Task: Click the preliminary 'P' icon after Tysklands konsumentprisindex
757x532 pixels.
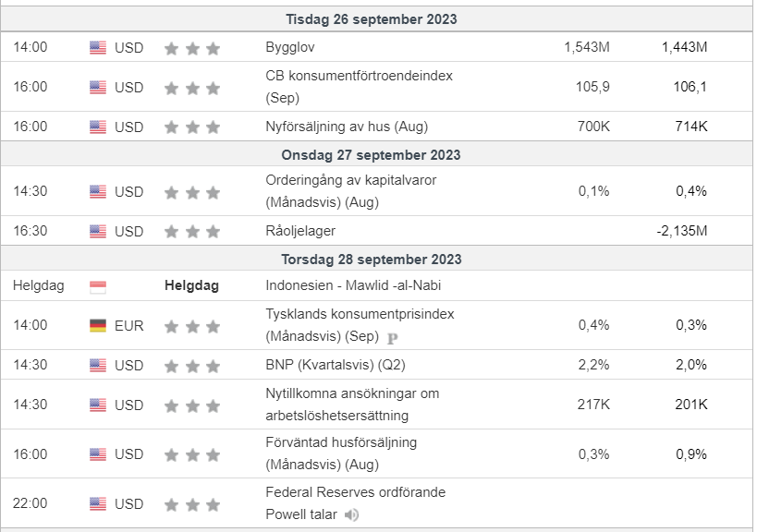Action: tap(393, 339)
